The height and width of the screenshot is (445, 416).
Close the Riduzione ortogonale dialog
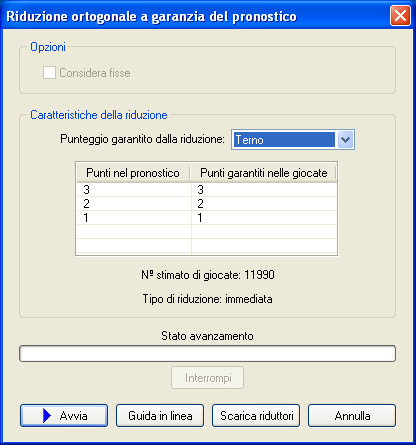point(400,16)
